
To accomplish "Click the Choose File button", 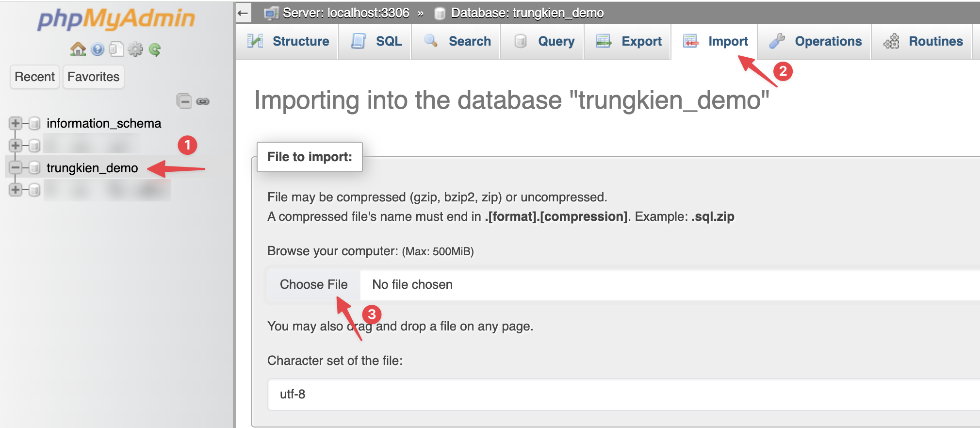I will pos(313,284).
